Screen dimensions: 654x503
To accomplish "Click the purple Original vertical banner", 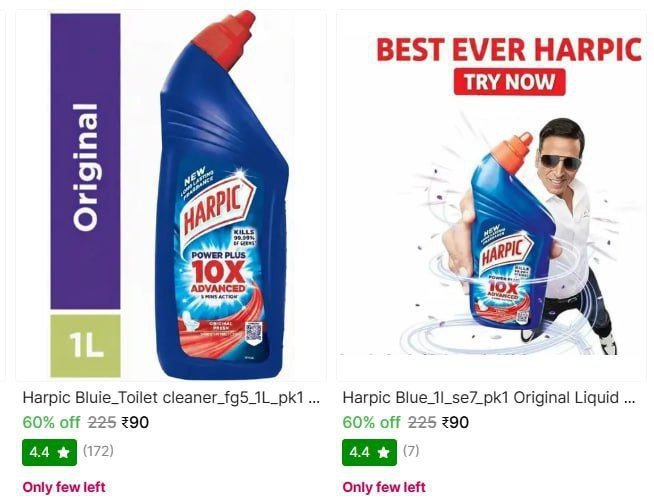I will click(86, 161).
